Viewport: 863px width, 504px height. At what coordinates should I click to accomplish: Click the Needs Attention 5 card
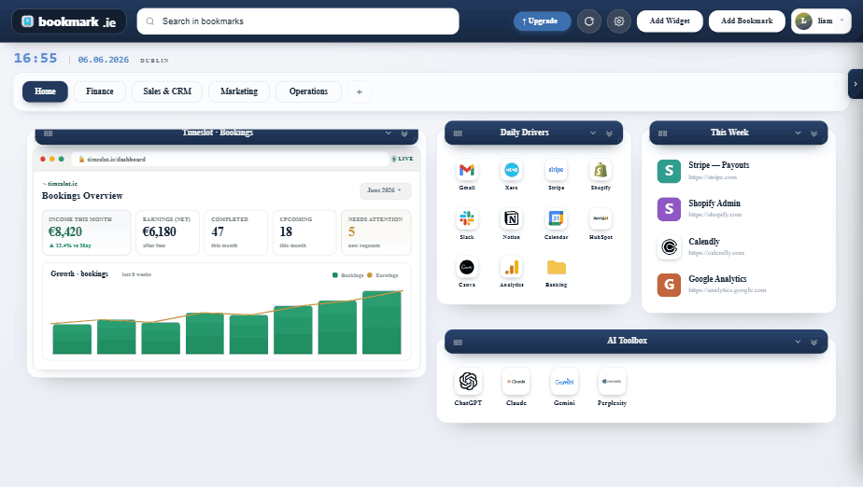tap(375, 232)
